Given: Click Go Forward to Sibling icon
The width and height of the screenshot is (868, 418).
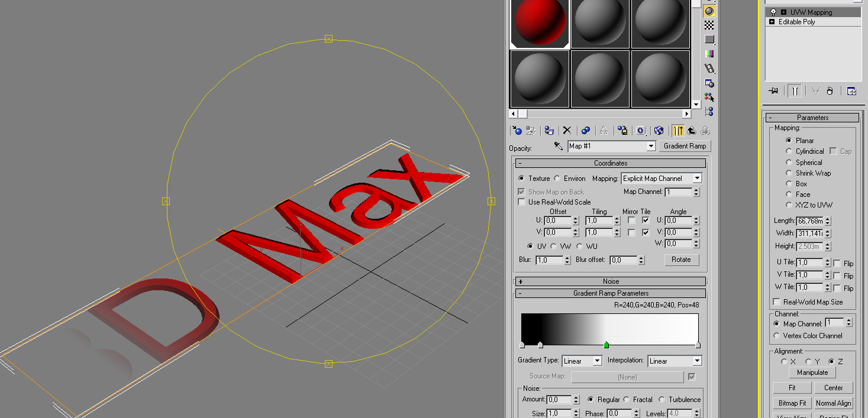Looking at the screenshot, I should point(705,131).
